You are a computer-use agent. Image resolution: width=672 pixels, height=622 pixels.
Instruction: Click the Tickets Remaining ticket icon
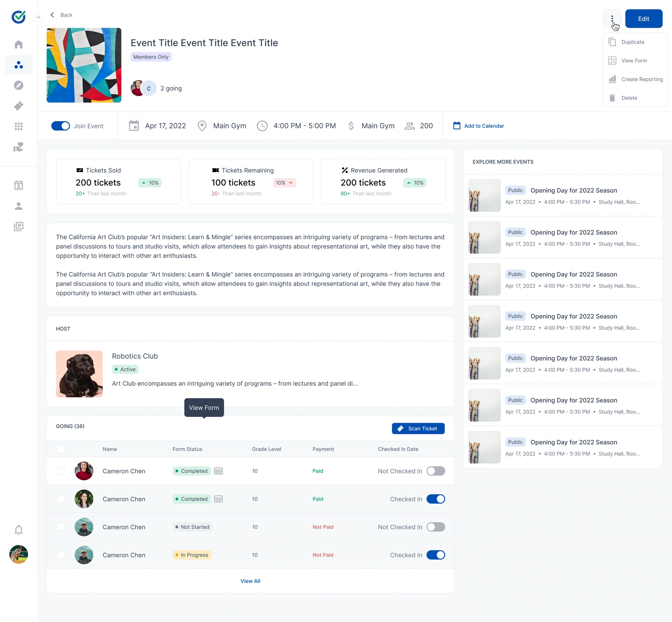click(x=215, y=170)
